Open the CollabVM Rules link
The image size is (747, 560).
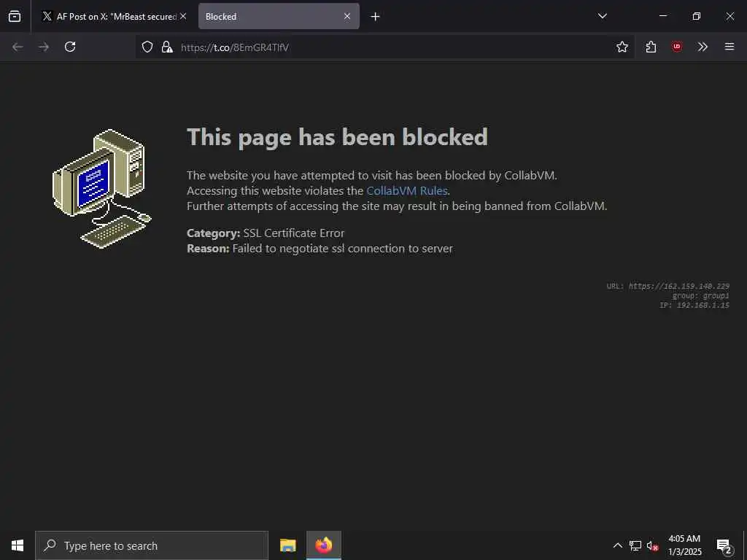click(407, 190)
